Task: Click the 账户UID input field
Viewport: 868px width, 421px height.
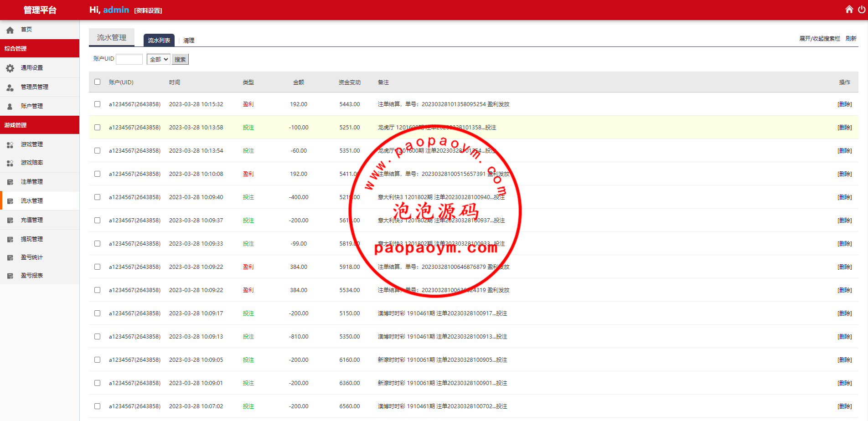Action: click(129, 59)
